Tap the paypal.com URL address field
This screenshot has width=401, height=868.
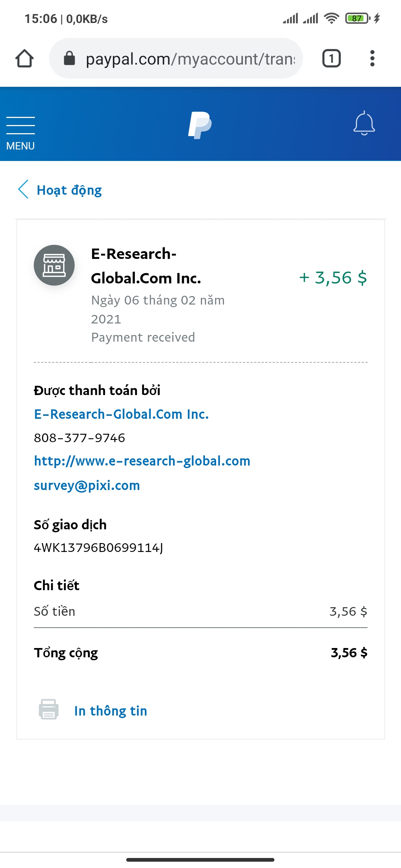point(190,59)
